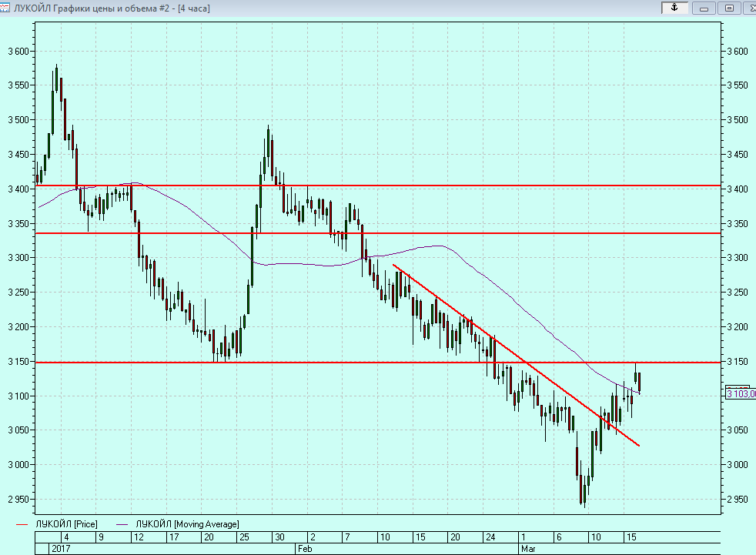Click the current price tag 3 103,00
The width and height of the screenshot is (756, 555).
[x=741, y=394]
